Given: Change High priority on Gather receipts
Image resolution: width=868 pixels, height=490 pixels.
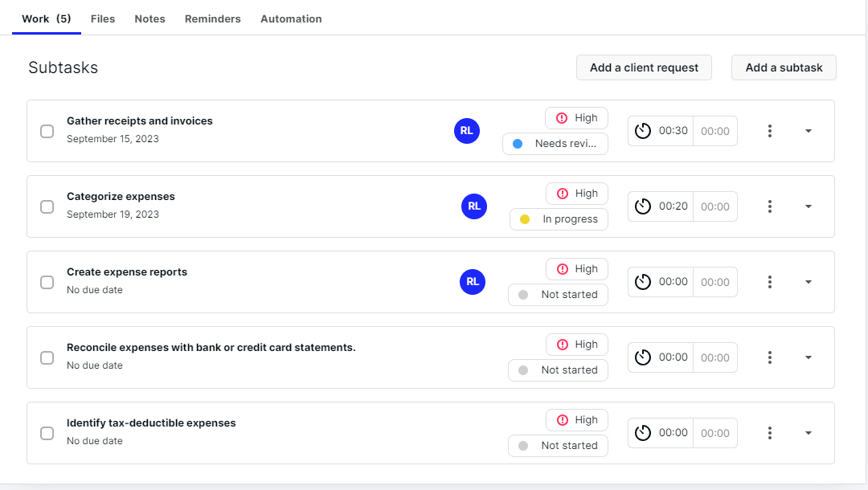Looking at the screenshot, I should [576, 118].
